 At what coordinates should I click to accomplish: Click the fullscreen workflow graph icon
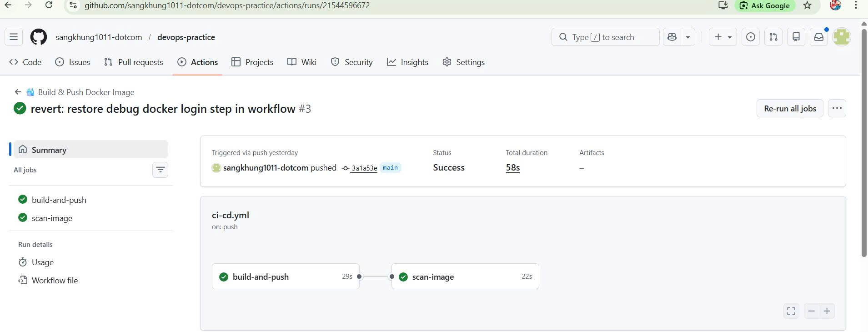tap(791, 311)
